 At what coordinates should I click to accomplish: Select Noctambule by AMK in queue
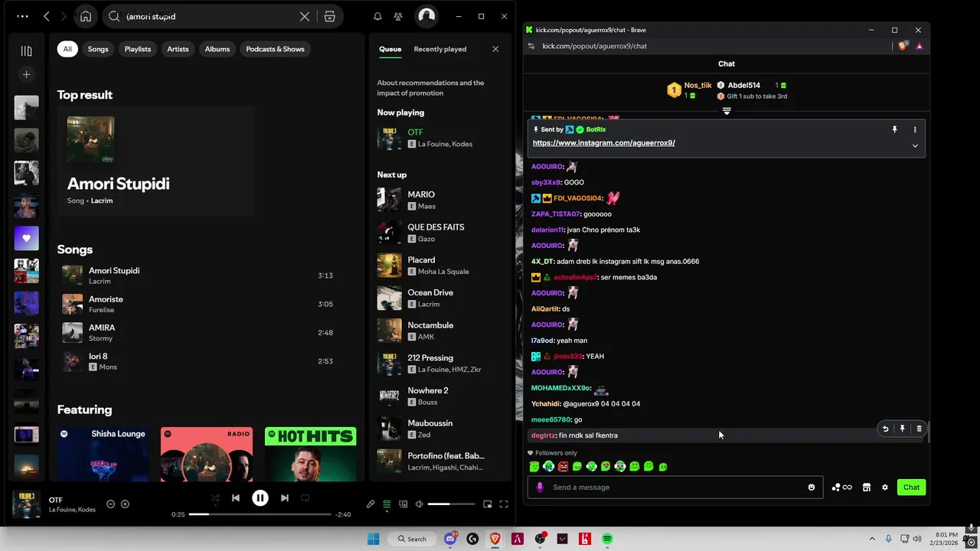(439, 331)
